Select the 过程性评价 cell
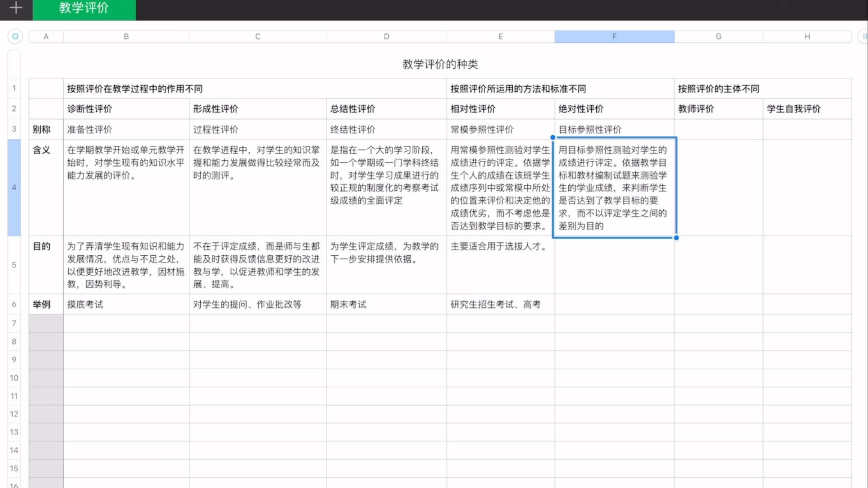This screenshot has height=488, width=868. pyautogui.click(x=258, y=129)
